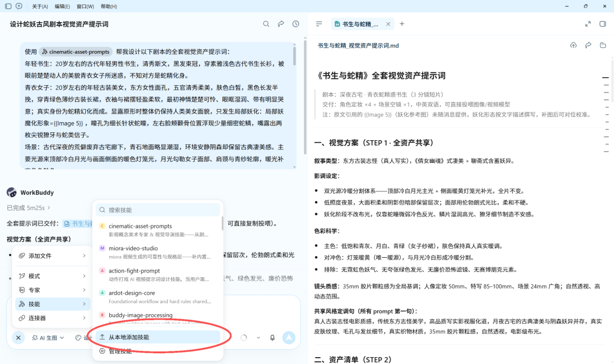Click the user message scrollbar
Viewport: 614px width, 364px height.
[x=294, y=55]
